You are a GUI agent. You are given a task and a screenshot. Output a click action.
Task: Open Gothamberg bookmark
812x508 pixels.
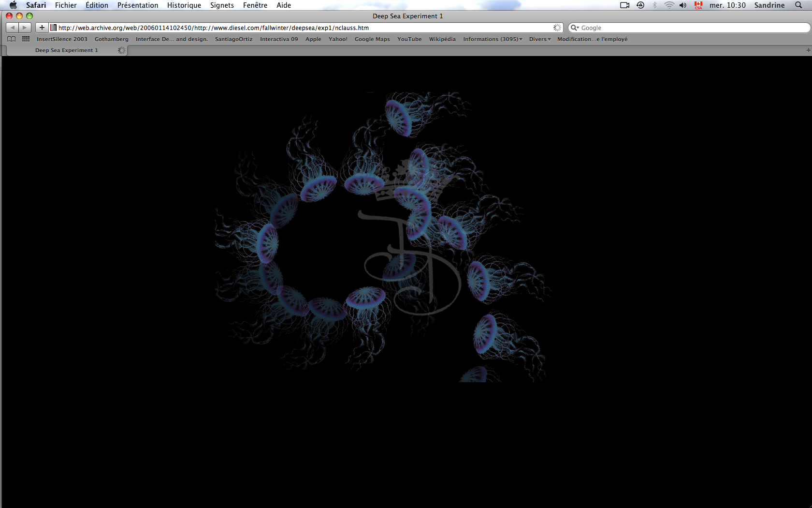(x=112, y=39)
